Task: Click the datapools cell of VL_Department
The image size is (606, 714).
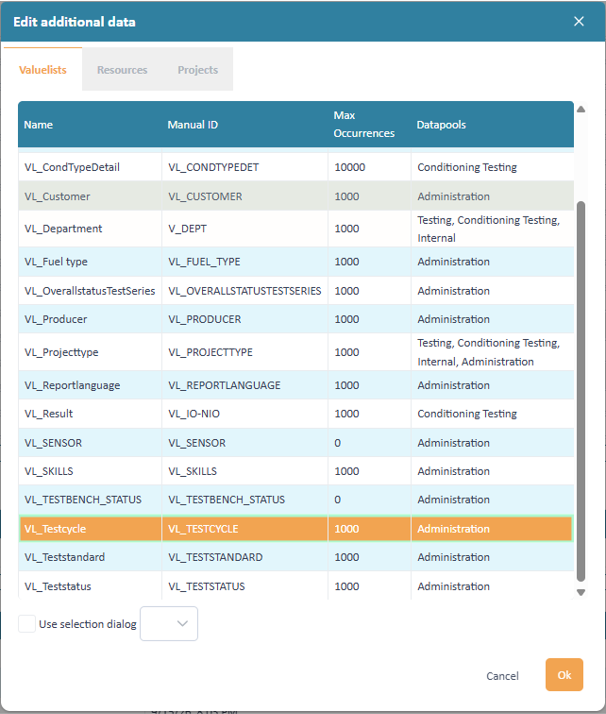Action: click(492, 229)
